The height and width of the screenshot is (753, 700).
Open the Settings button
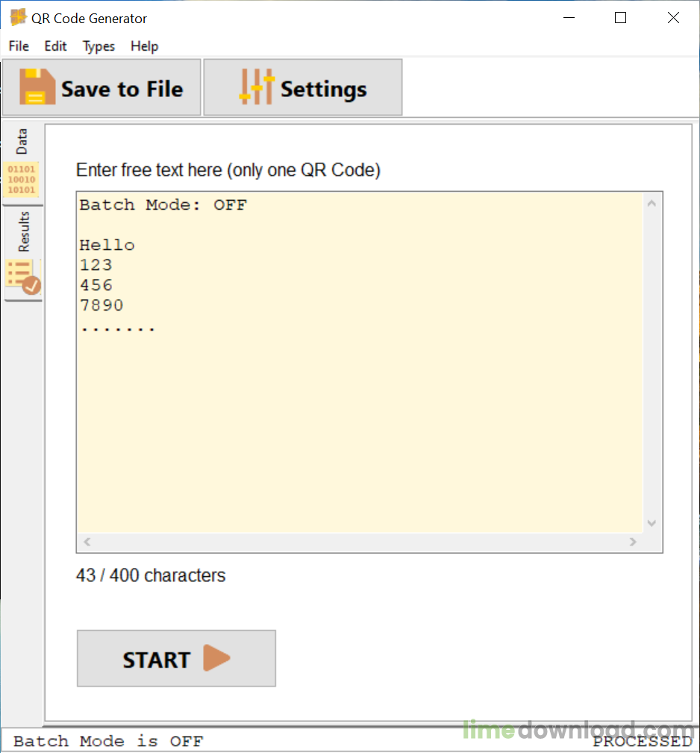click(x=302, y=87)
